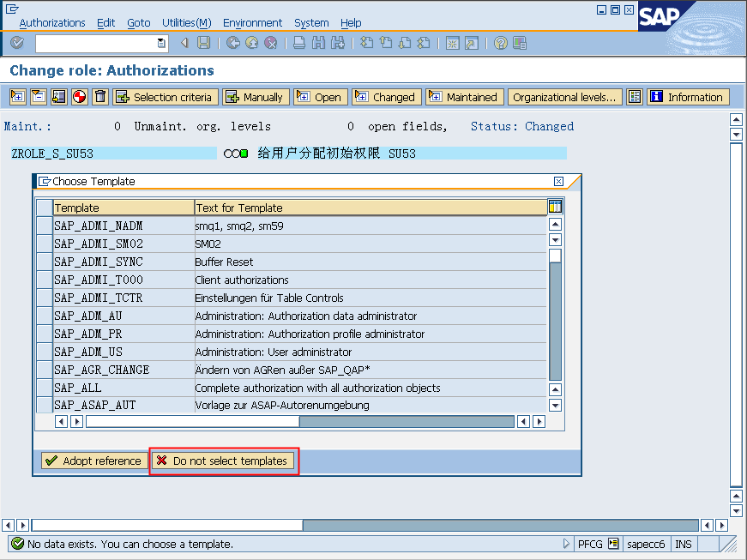Open the Edit menu
Viewport: 747px width, 560px height.
point(105,22)
